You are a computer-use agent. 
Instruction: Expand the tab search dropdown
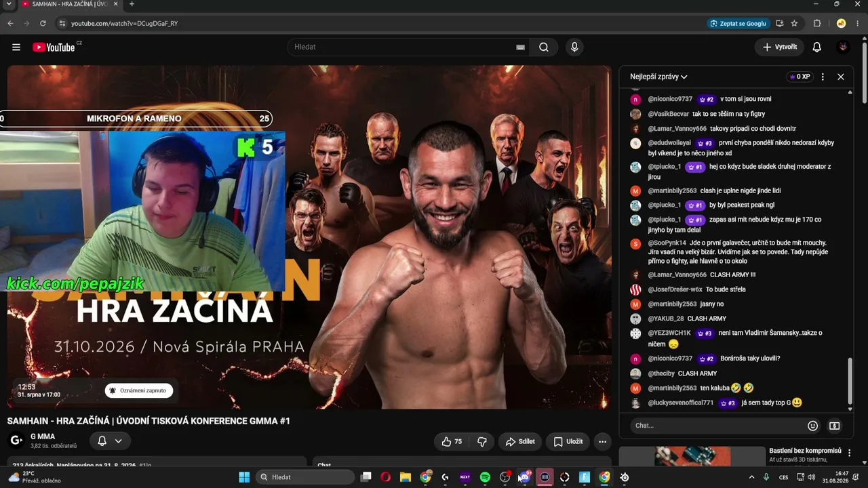[9, 4]
